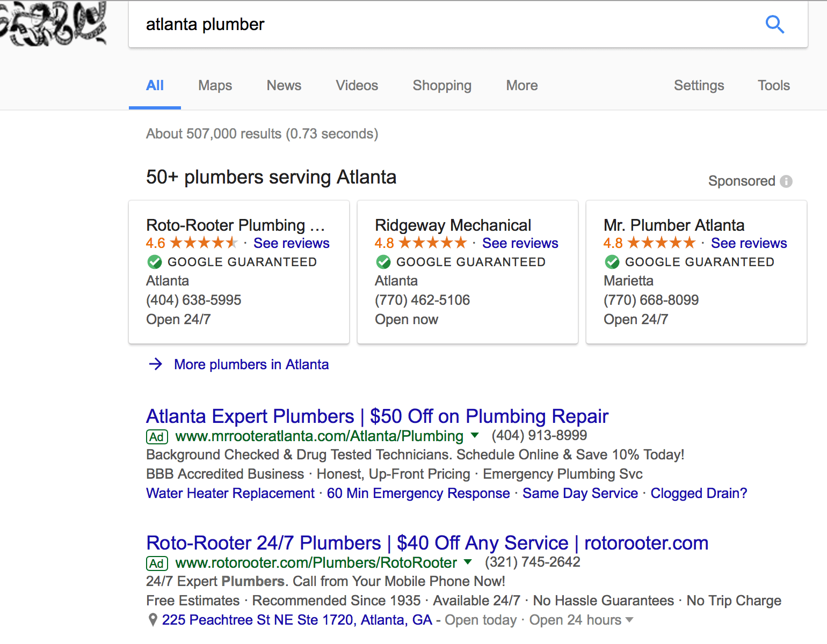Image resolution: width=827 pixels, height=644 pixels.
Task: Open Water Heater Replacement sitelink
Action: click(x=230, y=493)
